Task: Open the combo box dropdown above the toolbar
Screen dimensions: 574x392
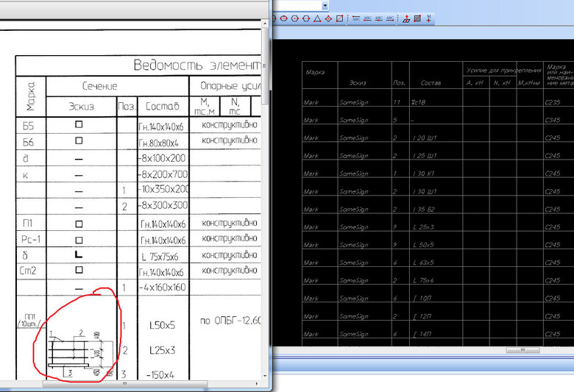Action: tap(325, 5)
